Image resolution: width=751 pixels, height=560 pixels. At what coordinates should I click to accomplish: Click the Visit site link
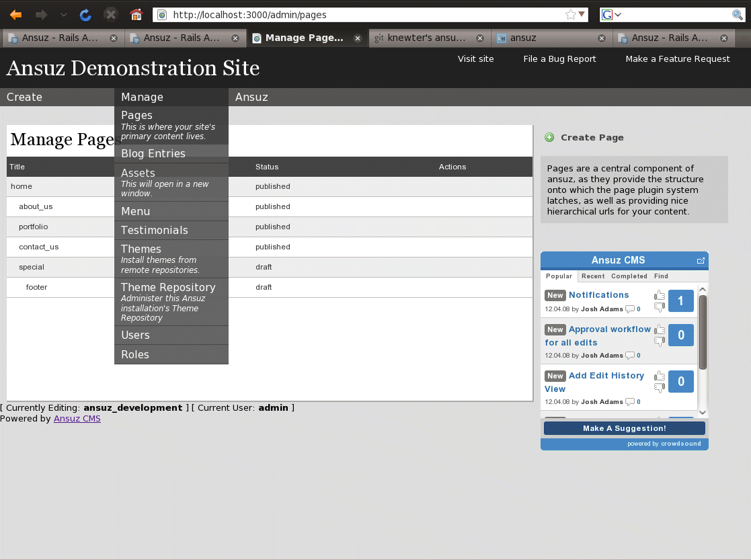475,59
